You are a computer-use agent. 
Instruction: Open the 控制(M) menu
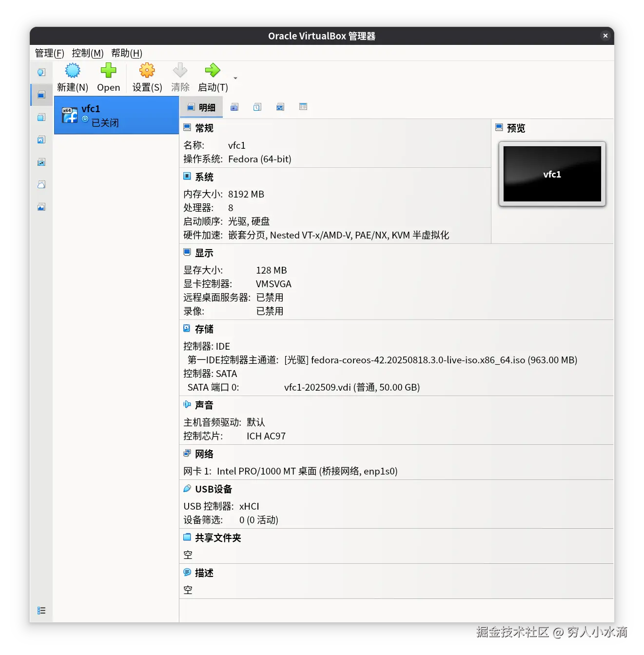tap(87, 53)
